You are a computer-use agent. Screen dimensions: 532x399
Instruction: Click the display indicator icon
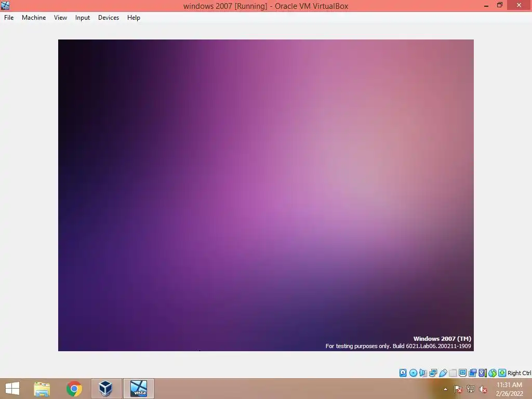(x=462, y=373)
